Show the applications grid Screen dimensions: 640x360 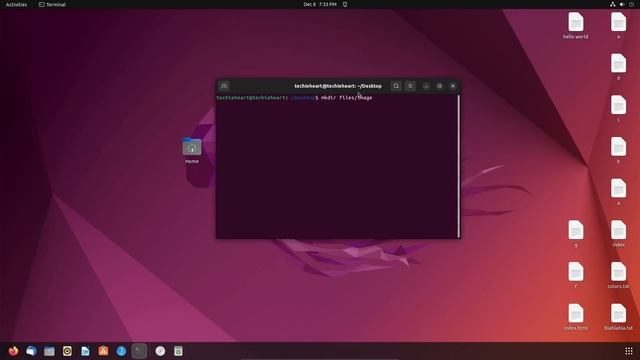pyautogui.click(x=629, y=351)
